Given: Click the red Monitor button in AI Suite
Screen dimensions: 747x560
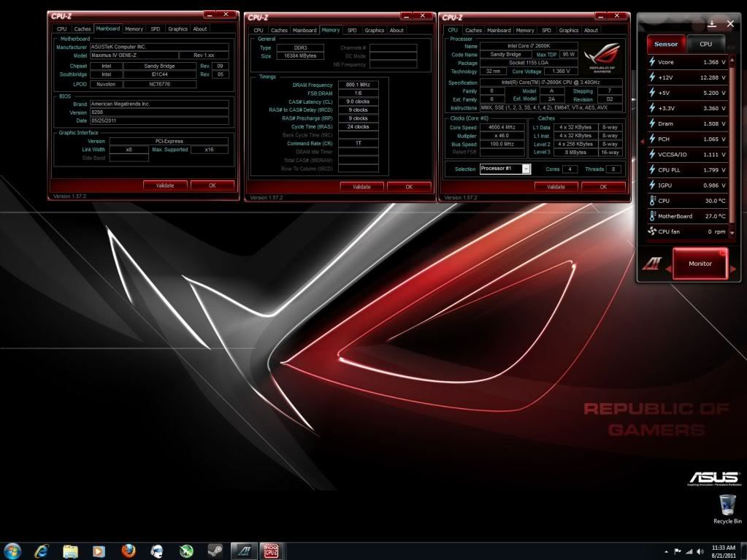Looking at the screenshot, I should coord(700,264).
